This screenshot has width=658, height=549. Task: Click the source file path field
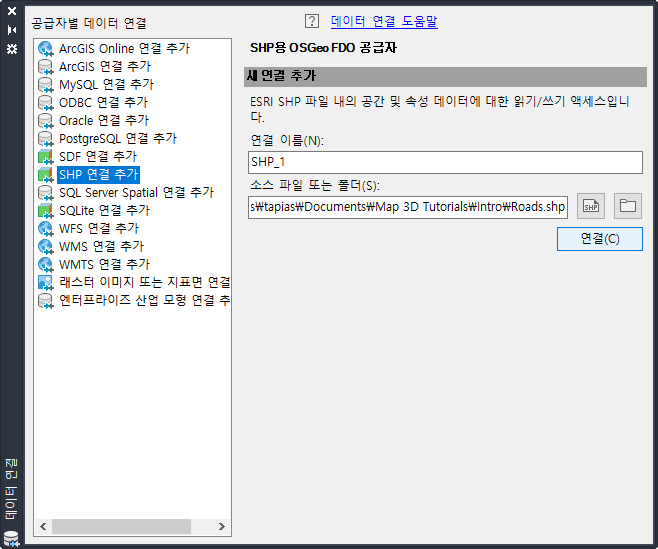click(x=408, y=207)
